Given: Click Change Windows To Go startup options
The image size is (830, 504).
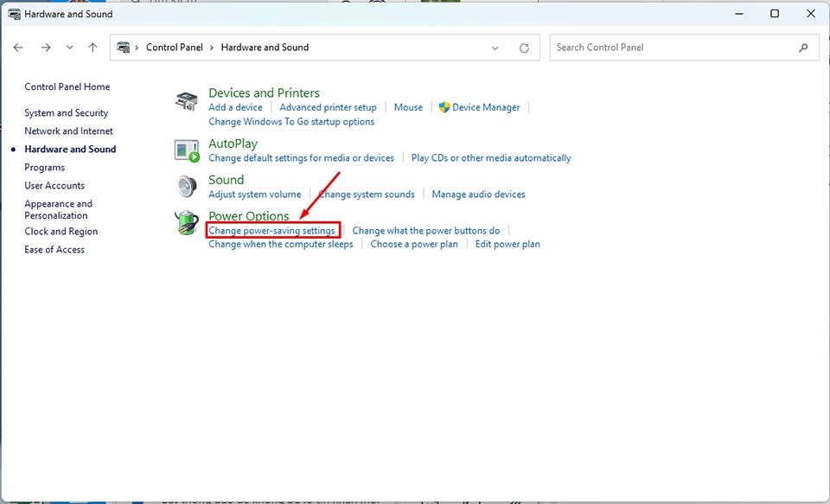Looking at the screenshot, I should (x=291, y=122).
